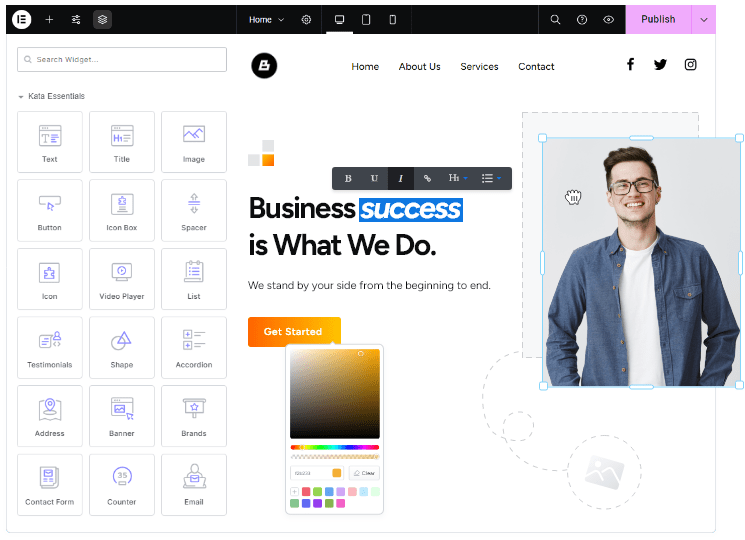This screenshot has width=745, height=540.
Task: Expand the Publish options arrow
Action: pos(704,19)
